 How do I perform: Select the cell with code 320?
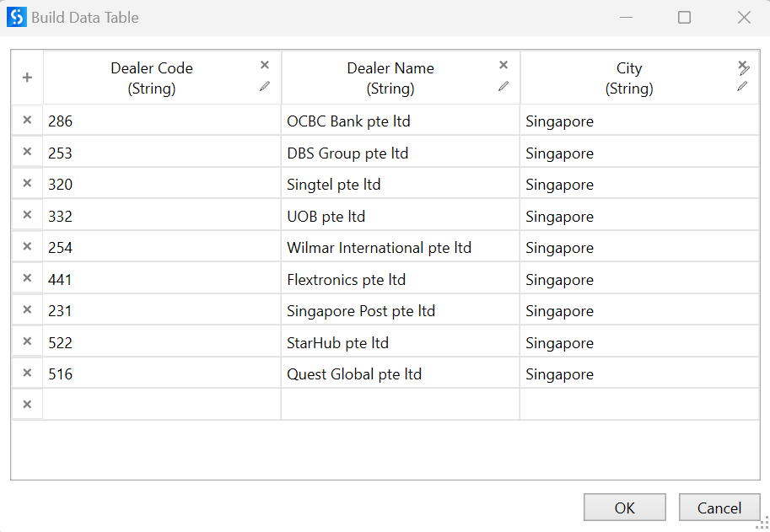coord(162,184)
